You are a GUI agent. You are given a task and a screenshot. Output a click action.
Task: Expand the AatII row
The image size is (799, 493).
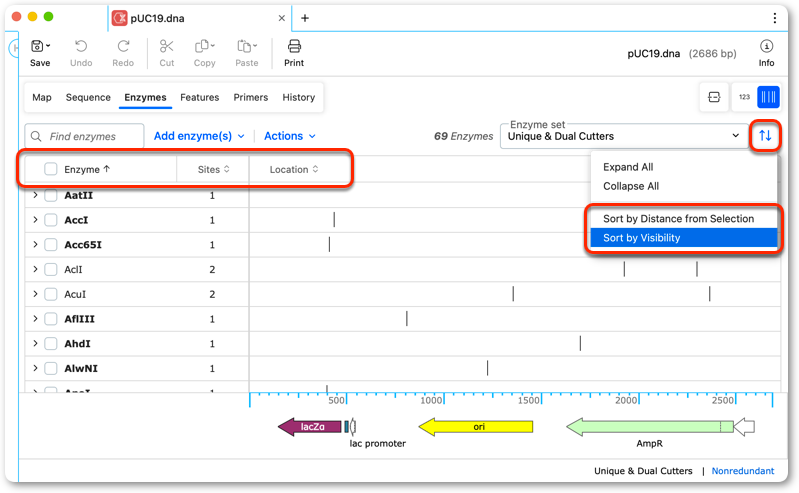pyautogui.click(x=35, y=195)
